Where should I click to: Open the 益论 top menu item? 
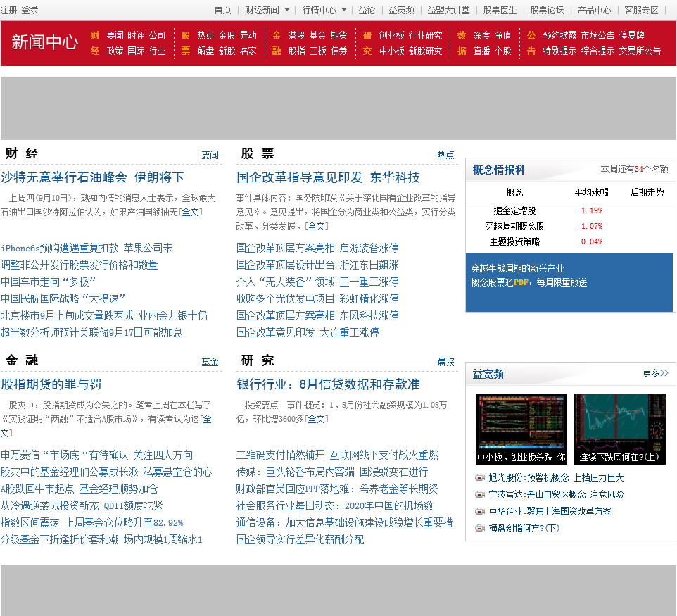367,10
